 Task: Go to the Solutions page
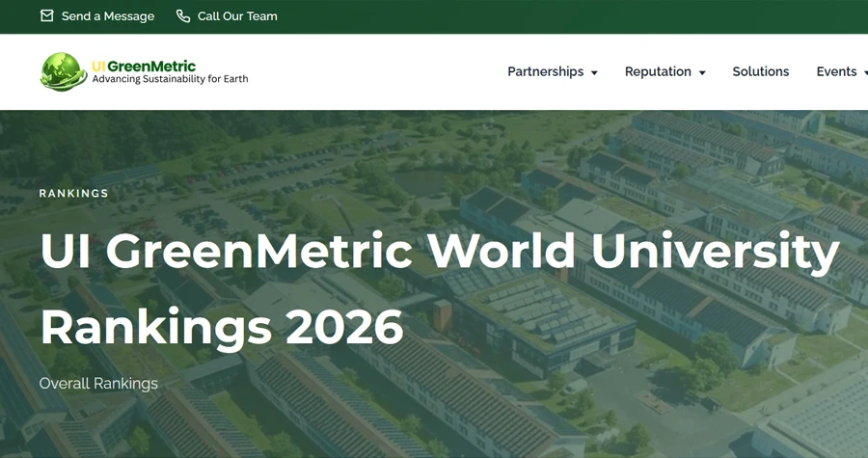pos(761,72)
